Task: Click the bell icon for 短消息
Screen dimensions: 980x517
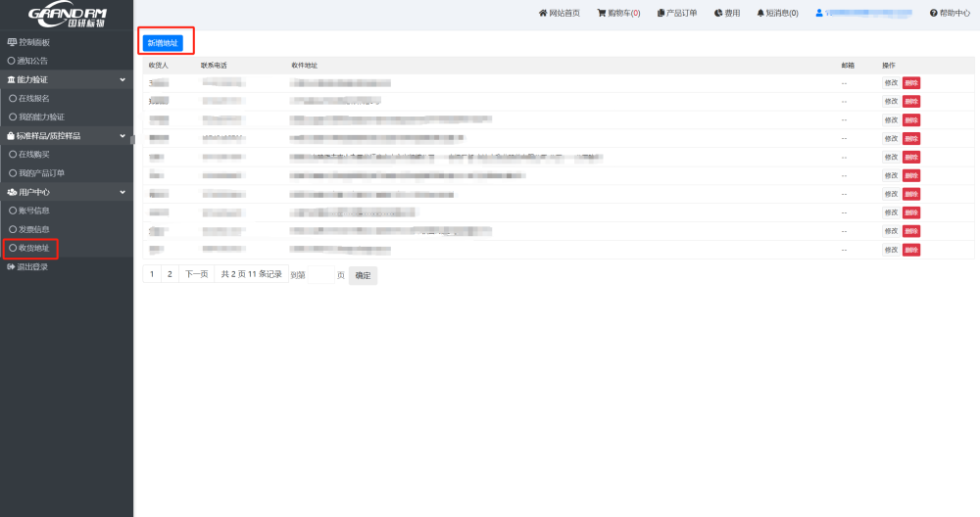Action: [760, 13]
